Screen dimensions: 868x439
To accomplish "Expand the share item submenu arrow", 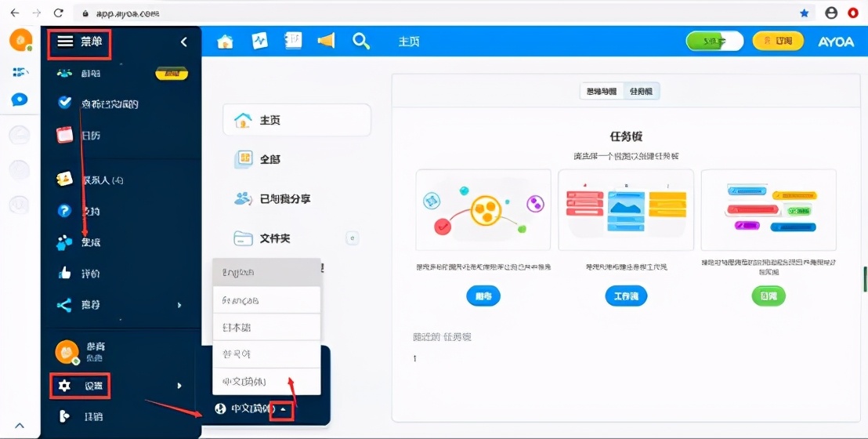I will coord(179,305).
